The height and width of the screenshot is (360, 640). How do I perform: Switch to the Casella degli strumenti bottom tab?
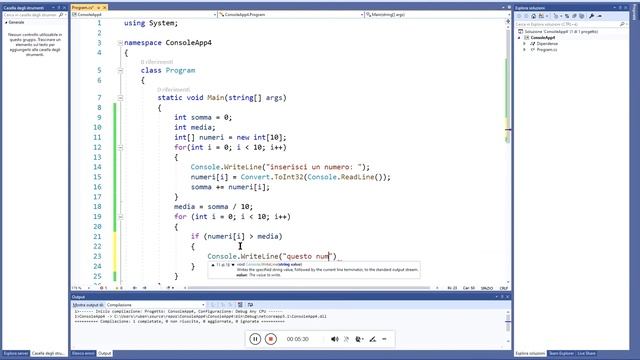[x=48, y=353]
